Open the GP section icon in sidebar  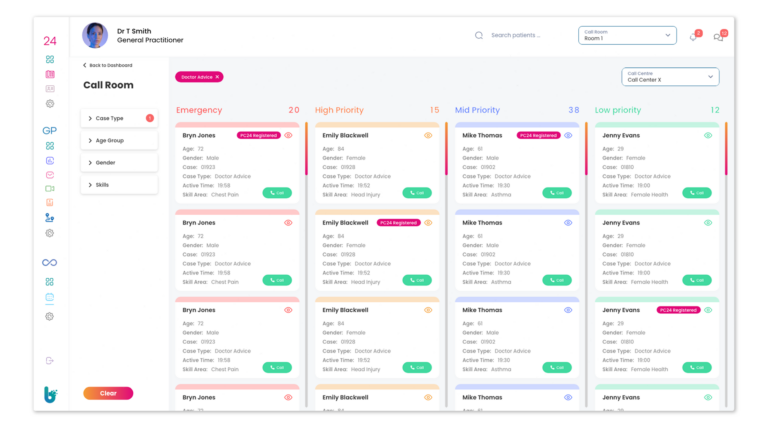(49, 130)
